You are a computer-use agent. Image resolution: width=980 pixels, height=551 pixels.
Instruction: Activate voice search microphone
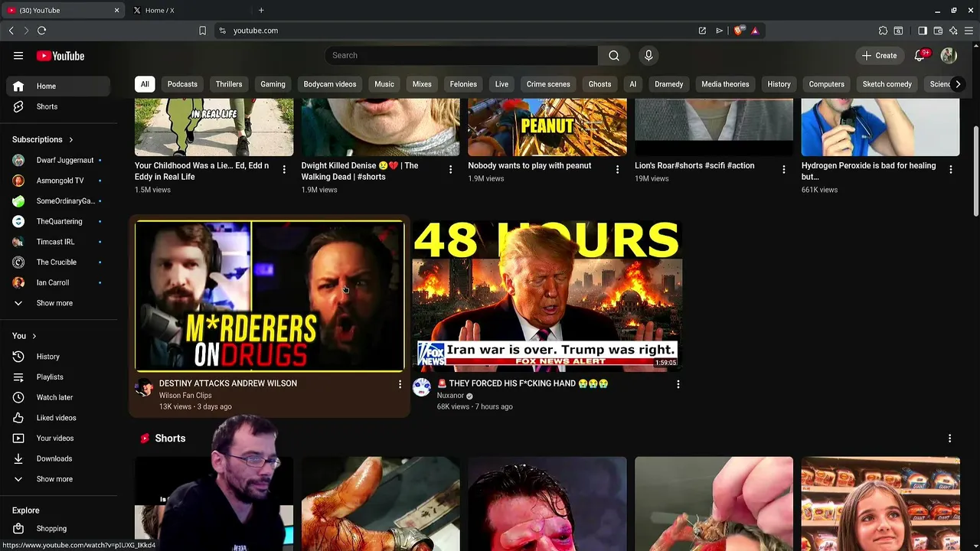click(648, 55)
